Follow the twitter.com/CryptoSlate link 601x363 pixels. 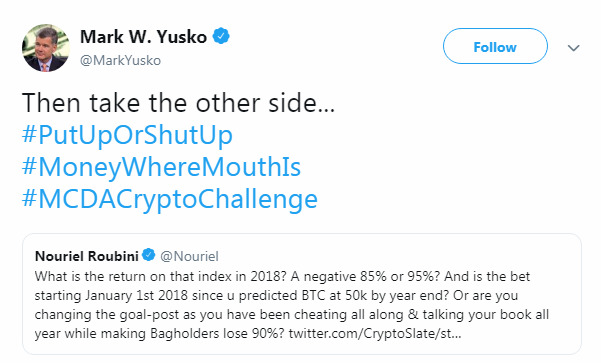[x=375, y=333]
